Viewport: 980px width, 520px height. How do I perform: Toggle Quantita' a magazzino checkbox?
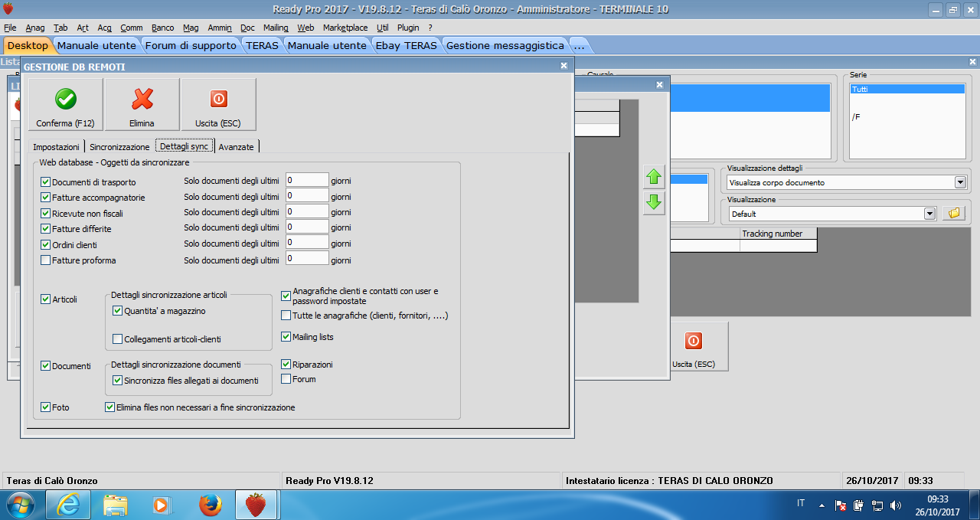pos(118,311)
